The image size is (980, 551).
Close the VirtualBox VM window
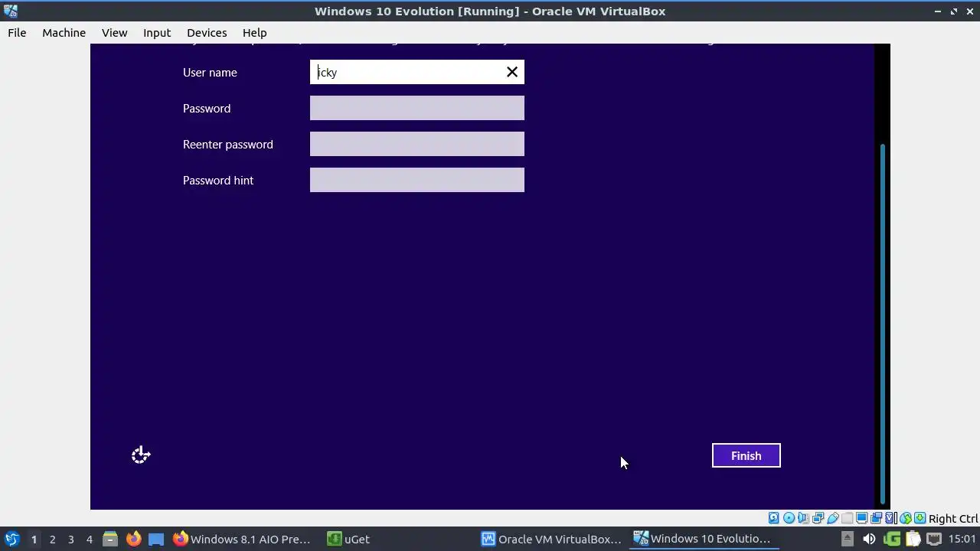point(970,11)
